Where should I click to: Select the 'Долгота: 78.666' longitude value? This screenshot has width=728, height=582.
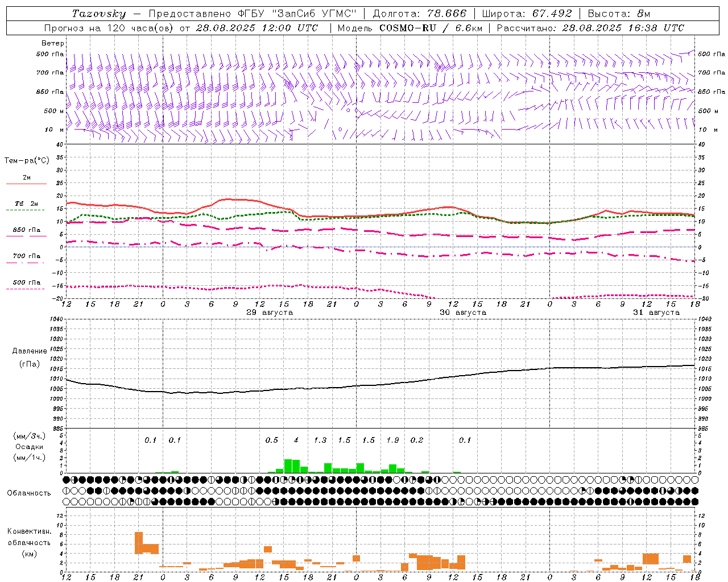419,14
